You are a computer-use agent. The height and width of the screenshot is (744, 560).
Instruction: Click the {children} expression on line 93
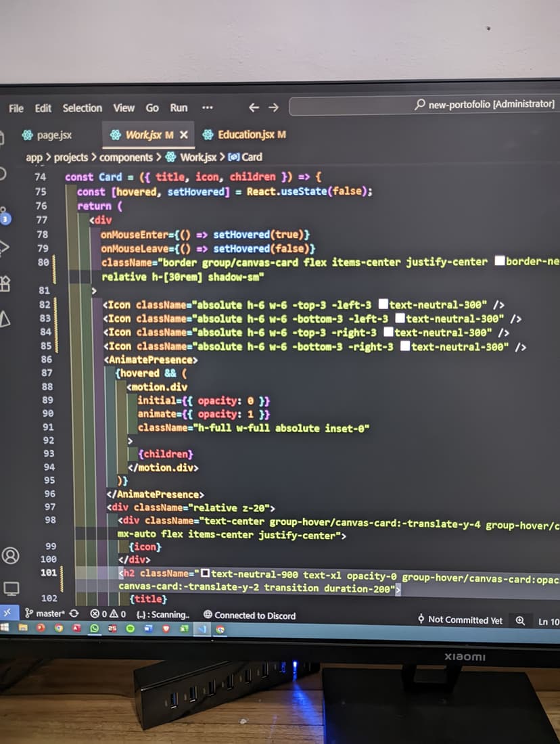[165, 454]
